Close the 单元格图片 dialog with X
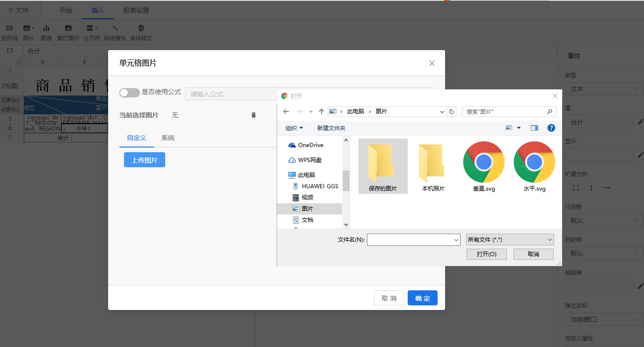 432,63
